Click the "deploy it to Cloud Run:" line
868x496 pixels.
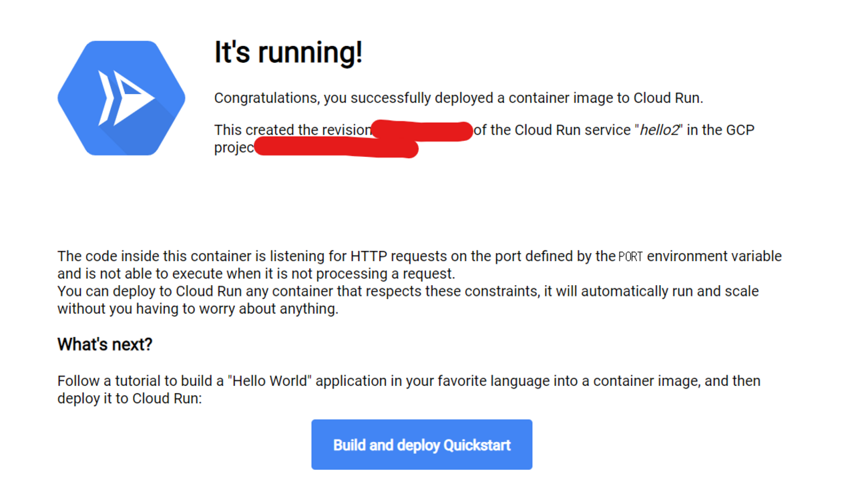point(129,399)
